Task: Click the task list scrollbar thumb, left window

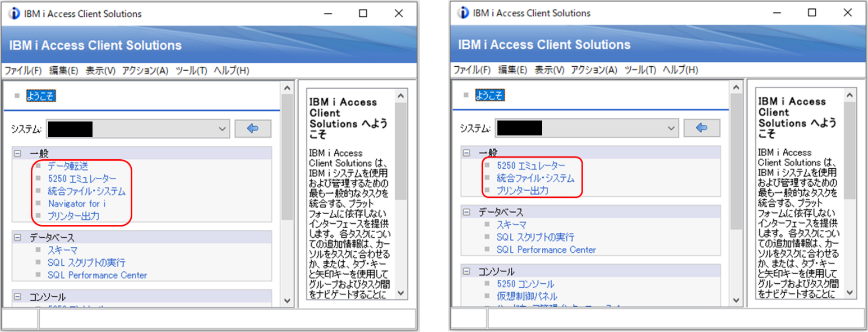Action: [287, 157]
